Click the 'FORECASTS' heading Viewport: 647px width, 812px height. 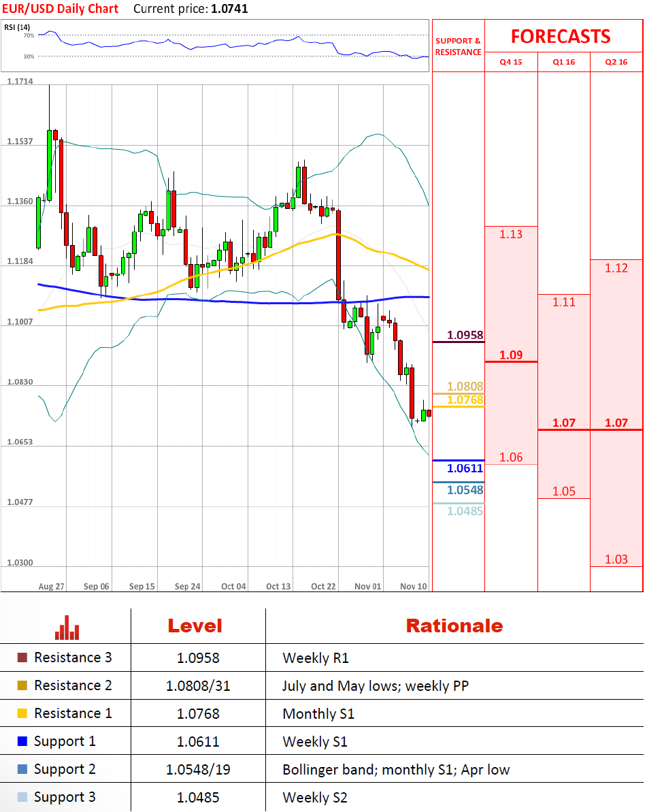(x=561, y=36)
